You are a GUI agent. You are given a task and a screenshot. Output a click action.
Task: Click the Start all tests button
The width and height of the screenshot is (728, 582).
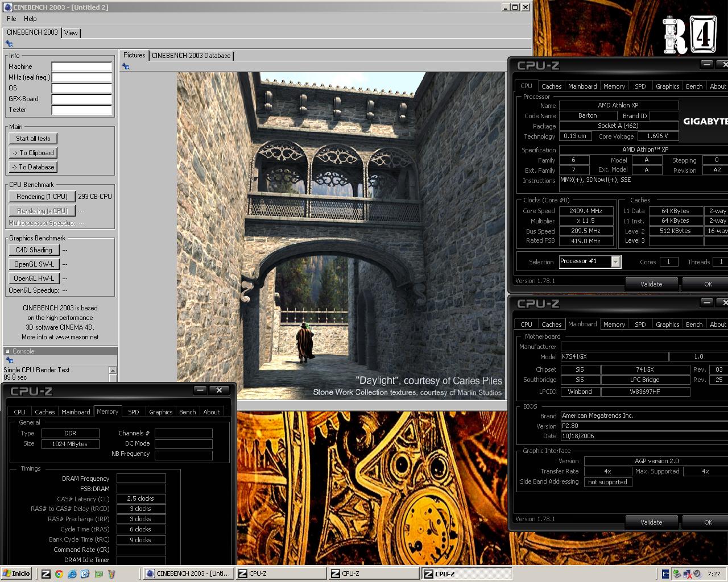(x=33, y=139)
